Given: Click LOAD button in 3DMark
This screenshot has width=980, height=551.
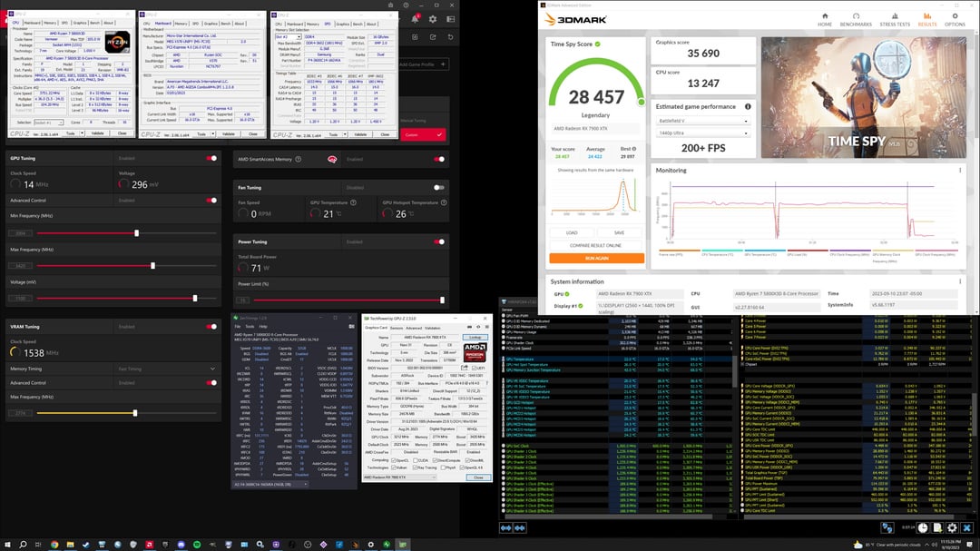Looking at the screenshot, I should point(572,232).
